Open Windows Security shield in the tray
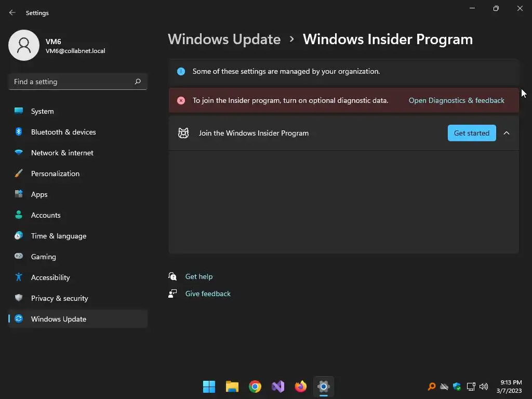Screen dimensions: 532x399 tap(457, 387)
